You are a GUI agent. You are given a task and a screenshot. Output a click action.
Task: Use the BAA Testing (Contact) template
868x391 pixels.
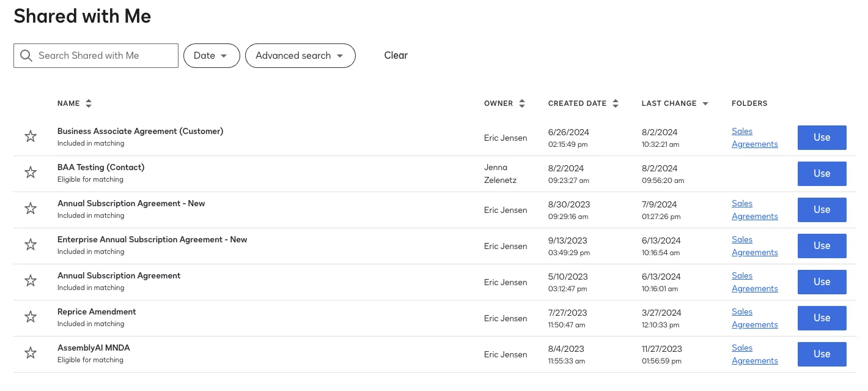[822, 174]
